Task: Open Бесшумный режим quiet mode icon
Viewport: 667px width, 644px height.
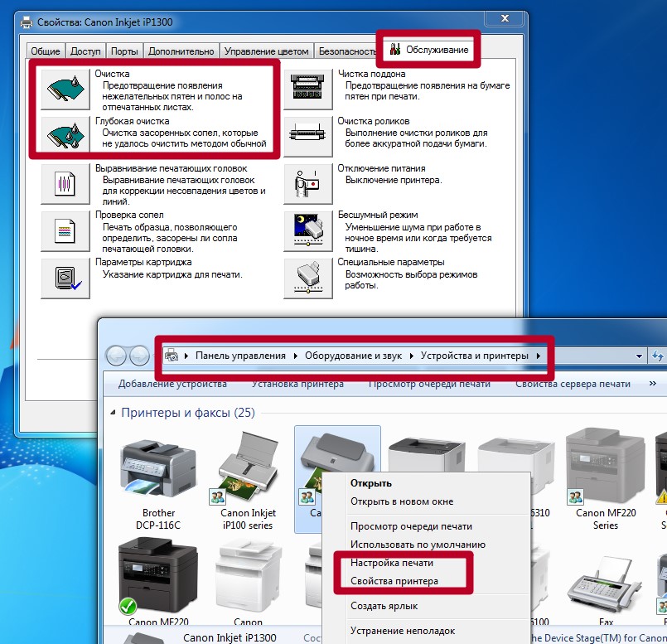Action: 308,230
